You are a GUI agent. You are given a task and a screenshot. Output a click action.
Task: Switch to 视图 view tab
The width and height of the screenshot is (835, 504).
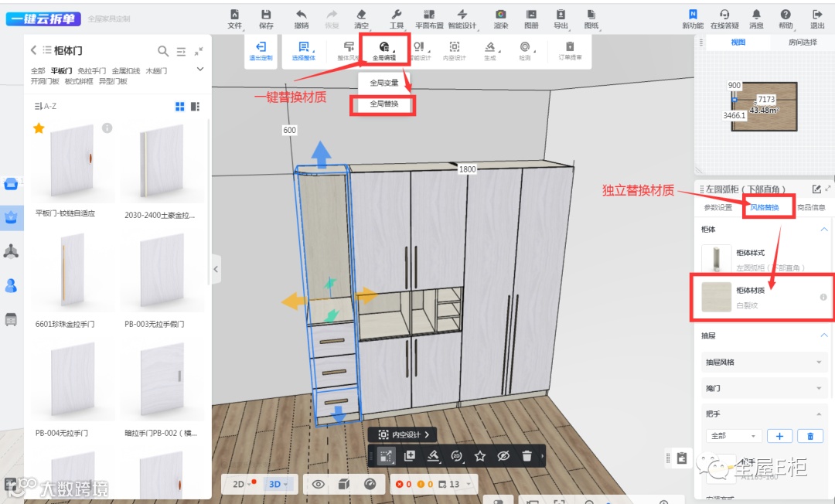(738, 42)
